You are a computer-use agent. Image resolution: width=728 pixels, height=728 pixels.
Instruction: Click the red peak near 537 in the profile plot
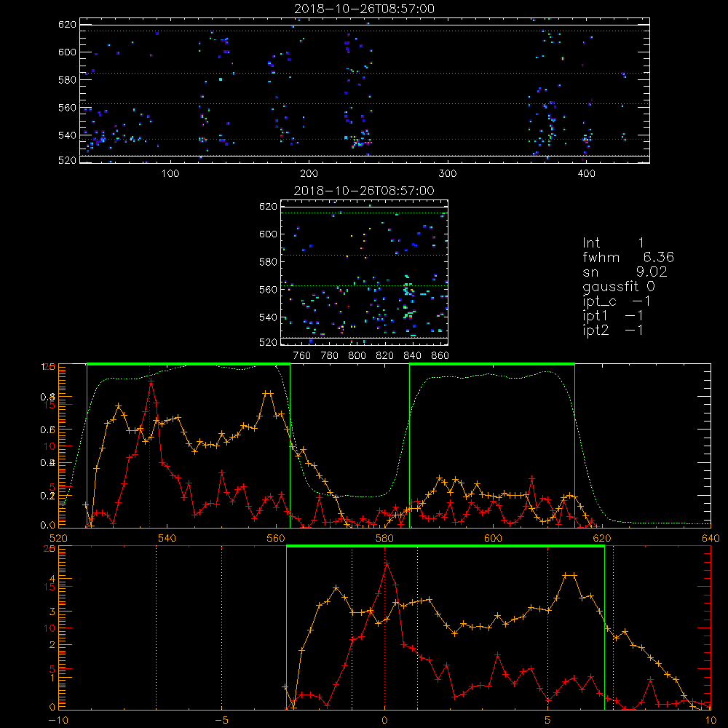point(151,381)
